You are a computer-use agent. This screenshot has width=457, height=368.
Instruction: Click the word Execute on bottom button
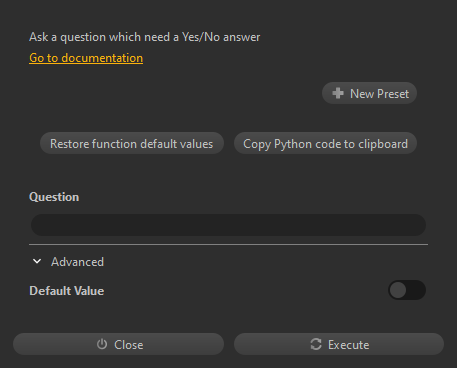348,345
